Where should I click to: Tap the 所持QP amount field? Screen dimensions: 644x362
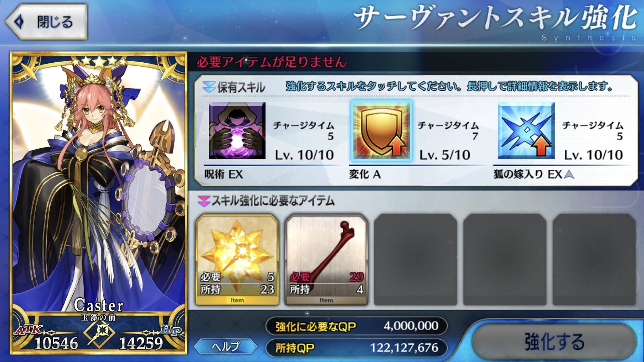(x=356, y=348)
